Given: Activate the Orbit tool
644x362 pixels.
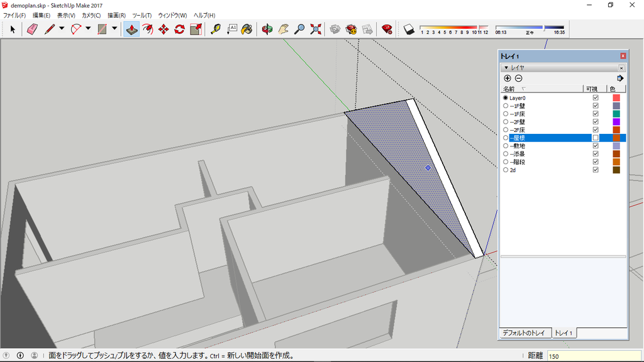Looking at the screenshot, I should click(267, 29).
